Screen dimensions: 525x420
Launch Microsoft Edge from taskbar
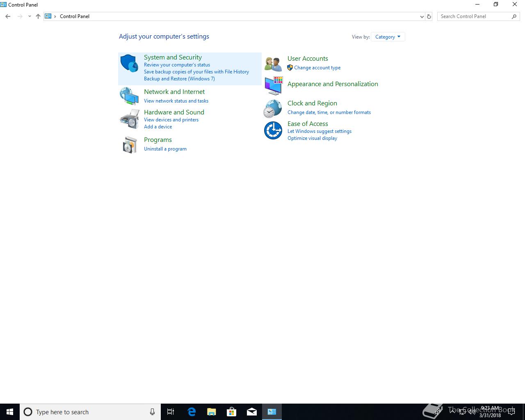192,412
